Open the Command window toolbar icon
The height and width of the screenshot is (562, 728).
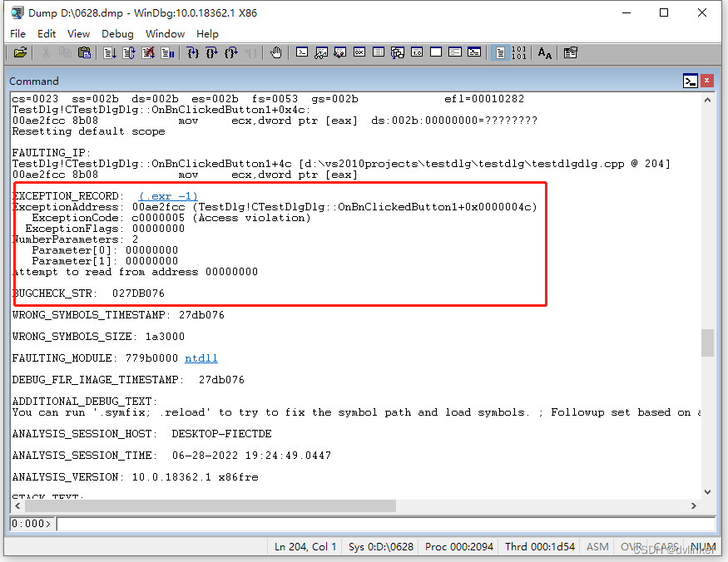click(x=302, y=52)
